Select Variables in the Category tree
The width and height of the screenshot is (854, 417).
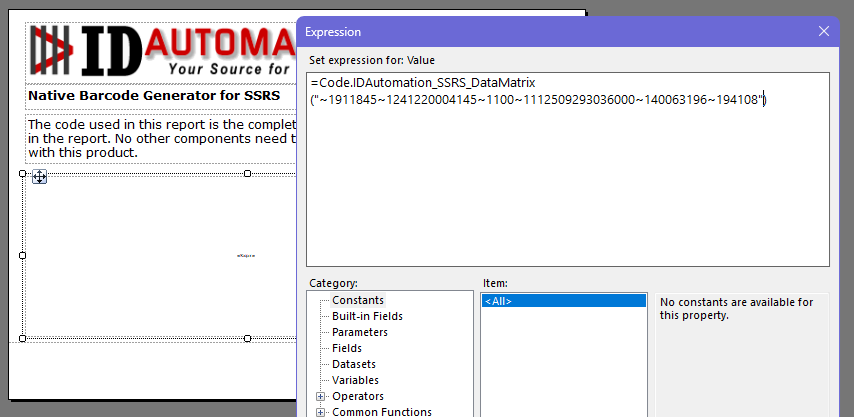click(x=355, y=380)
